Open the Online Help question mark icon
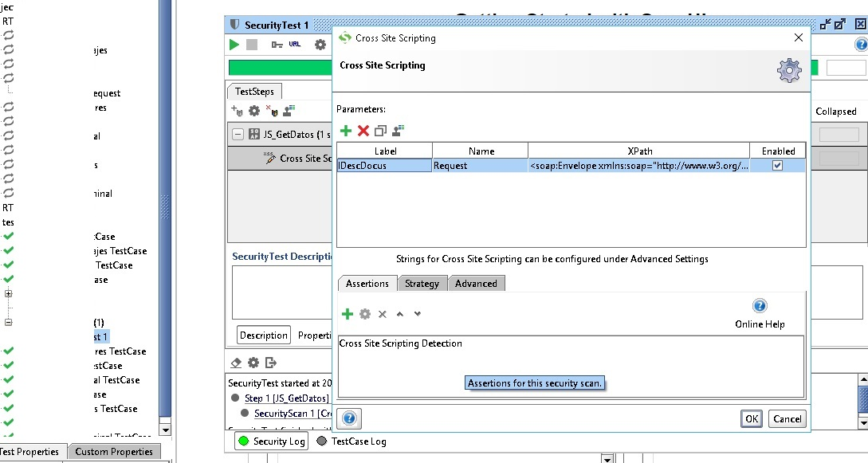868x463 pixels. [x=760, y=306]
